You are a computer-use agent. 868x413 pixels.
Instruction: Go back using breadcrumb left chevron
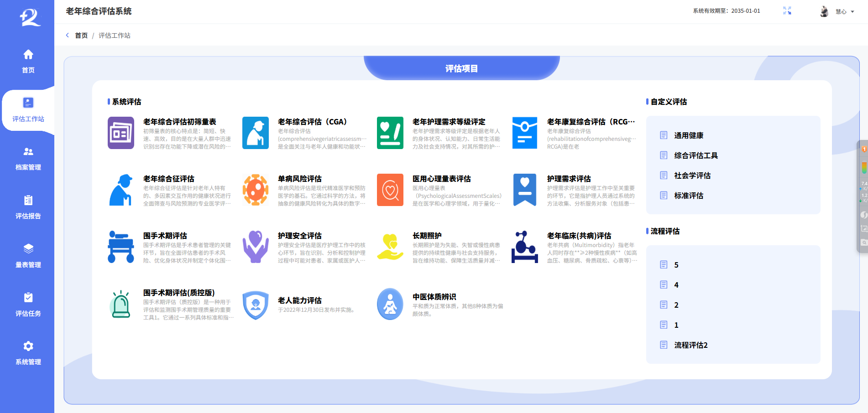point(68,35)
